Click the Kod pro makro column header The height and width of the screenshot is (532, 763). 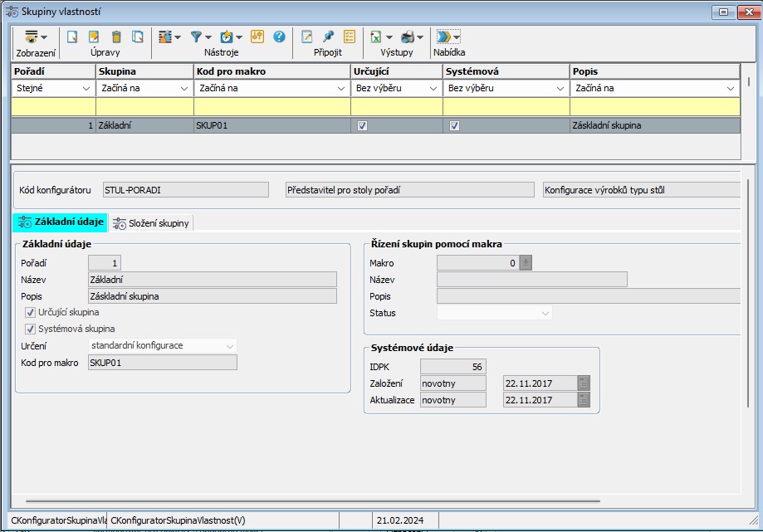[x=271, y=71]
